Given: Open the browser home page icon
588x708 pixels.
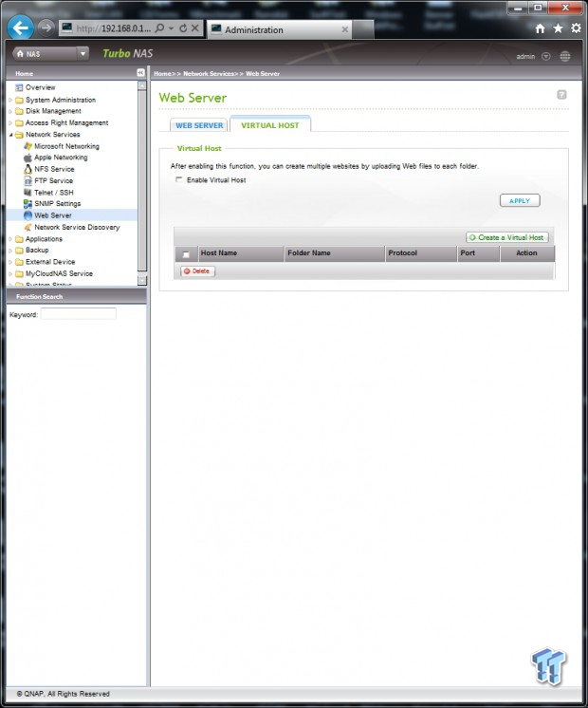Looking at the screenshot, I should pos(540,28).
